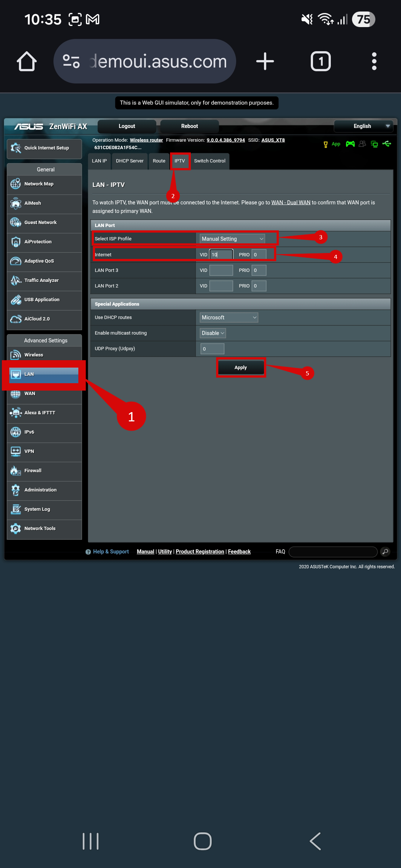Click the Apply button
The height and width of the screenshot is (868, 401).
click(241, 368)
